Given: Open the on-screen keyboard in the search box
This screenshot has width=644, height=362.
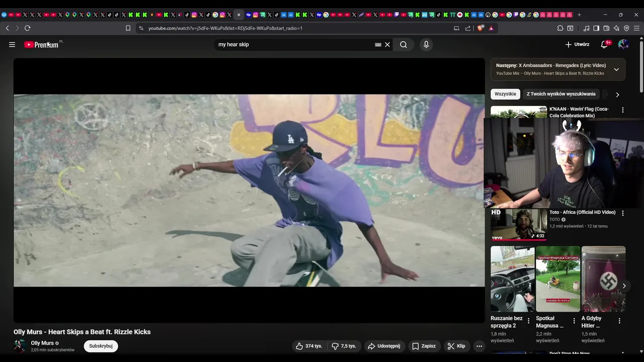Looking at the screenshot, I should click(x=378, y=45).
